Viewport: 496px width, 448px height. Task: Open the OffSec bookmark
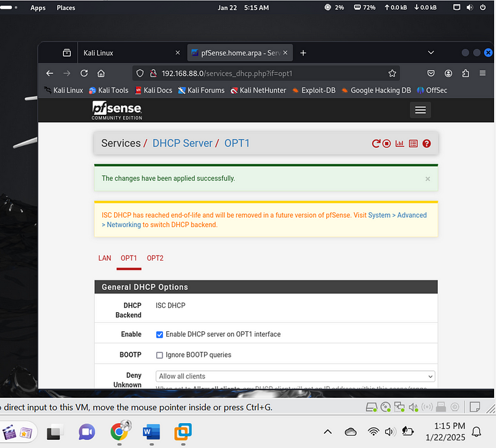click(432, 90)
